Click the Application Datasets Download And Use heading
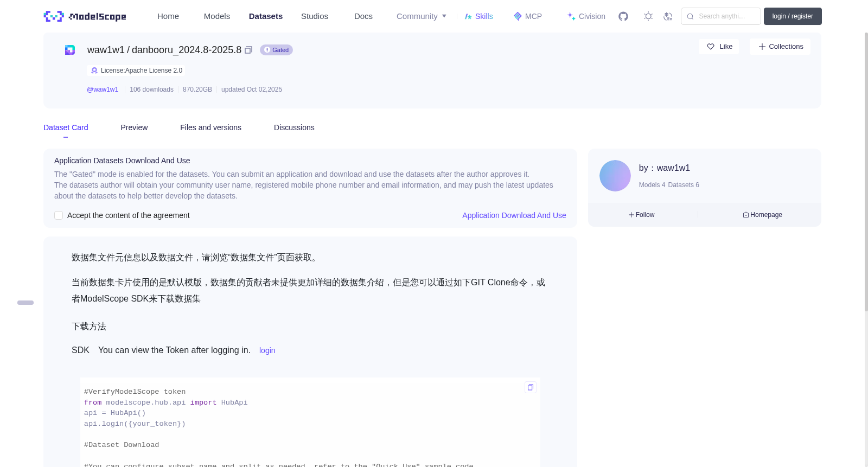This screenshot has height=467, width=868. pyautogui.click(x=122, y=161)
